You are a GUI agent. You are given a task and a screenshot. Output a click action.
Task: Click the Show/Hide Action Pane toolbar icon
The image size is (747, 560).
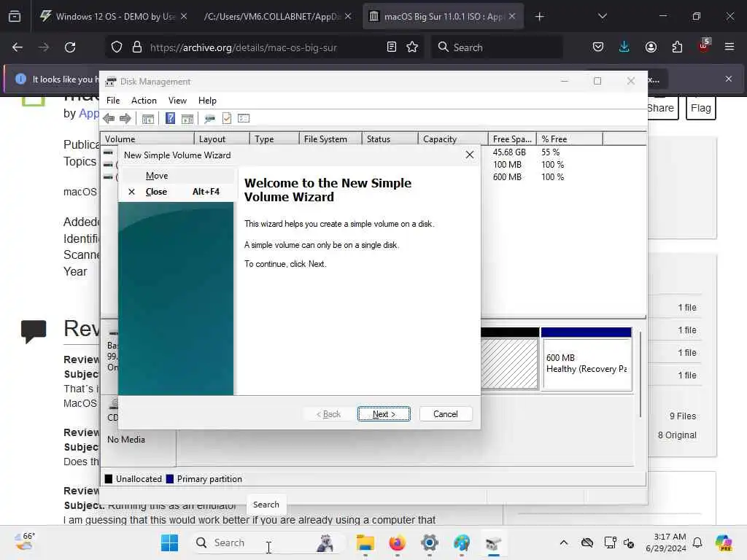pyautogui.click(x=187, y=119)
